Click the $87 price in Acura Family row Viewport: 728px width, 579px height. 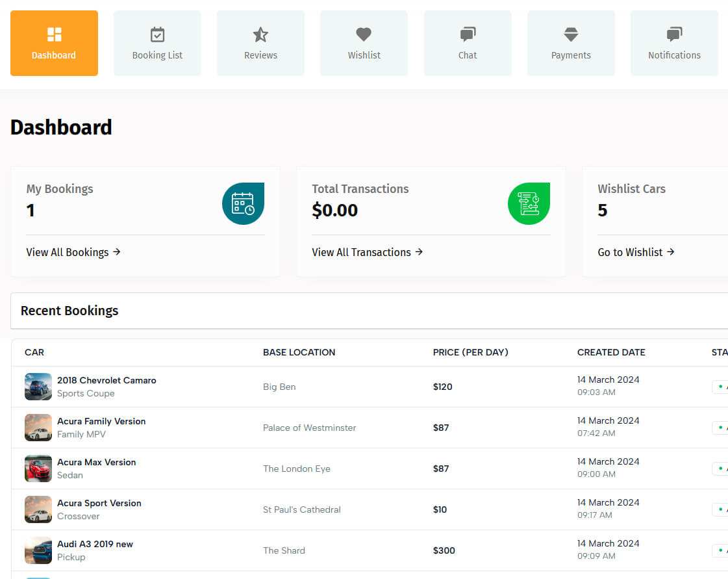click(441, 428)
